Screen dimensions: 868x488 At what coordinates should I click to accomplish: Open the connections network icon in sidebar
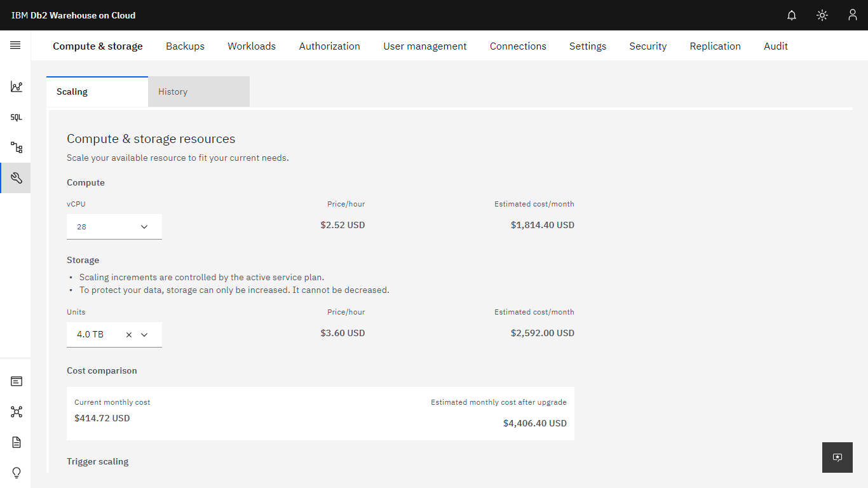coord(17,412)
